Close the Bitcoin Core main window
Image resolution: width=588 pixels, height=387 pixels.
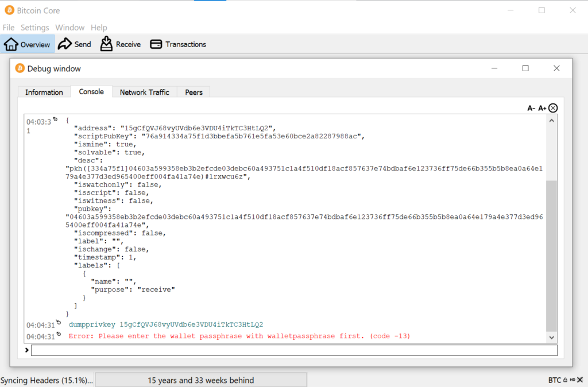coord(572,10)
